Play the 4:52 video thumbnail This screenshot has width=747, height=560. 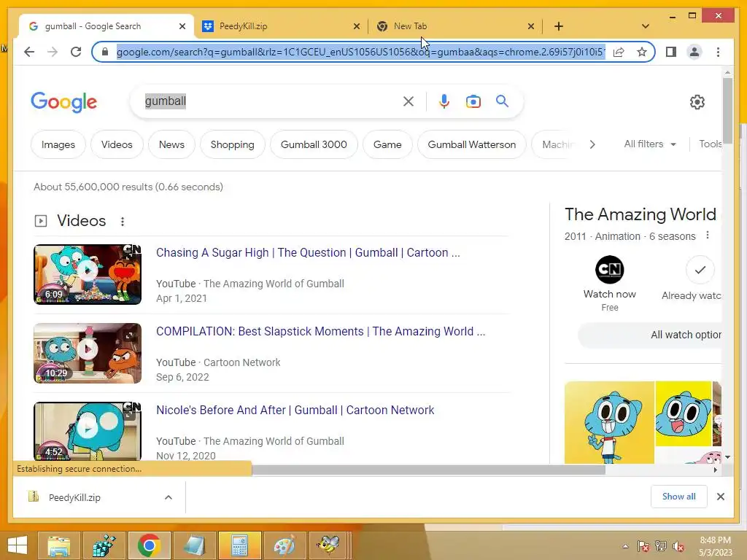88,432
